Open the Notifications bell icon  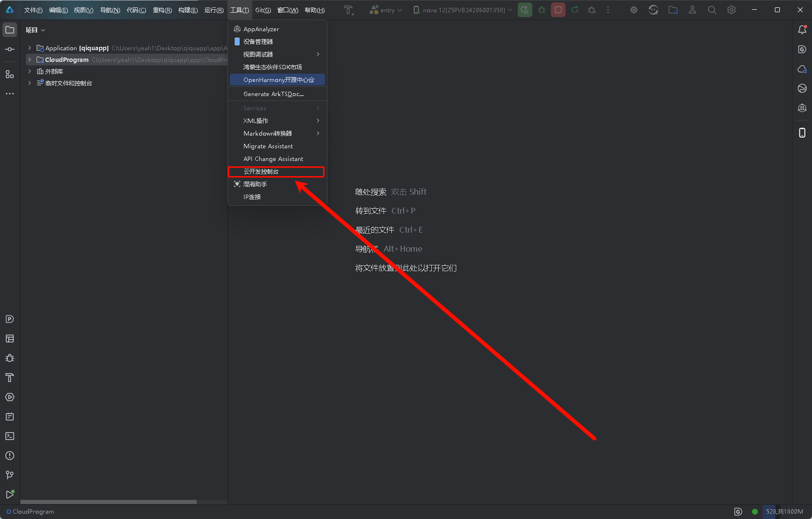802,30
